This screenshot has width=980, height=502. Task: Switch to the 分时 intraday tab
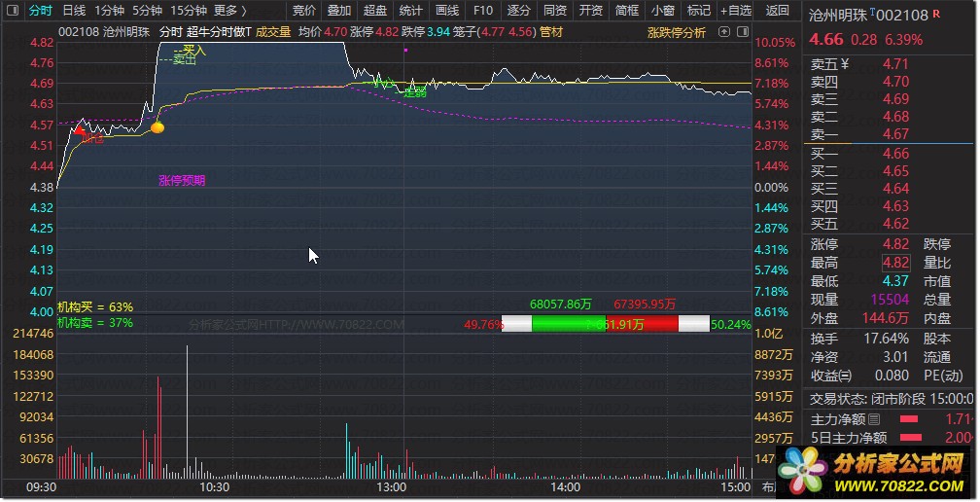tap(40, 11)
